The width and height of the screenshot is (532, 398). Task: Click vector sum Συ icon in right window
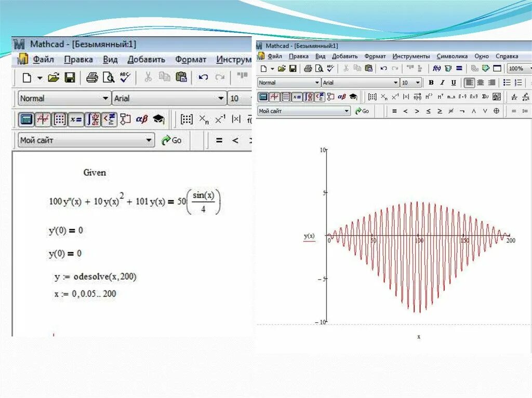coord(485,97)
